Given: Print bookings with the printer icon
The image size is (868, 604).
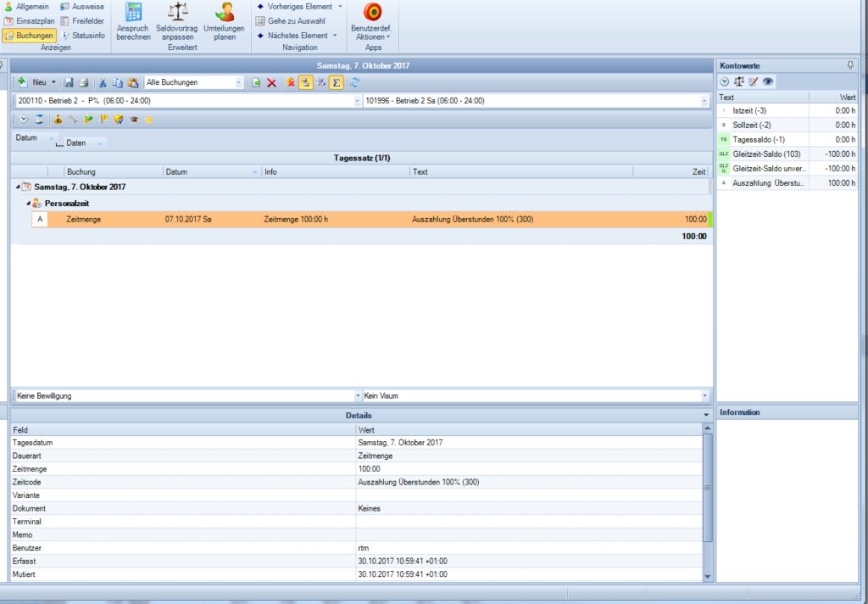Looking at the screenshot, I should tap(84, 82).
